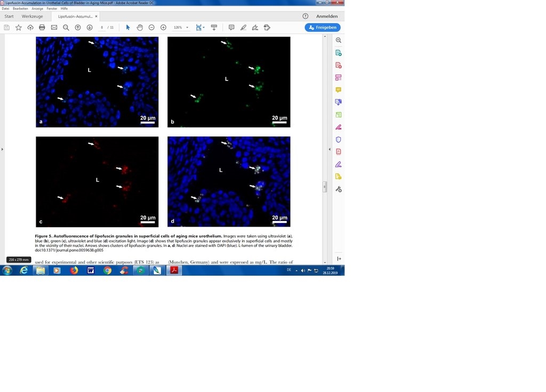The image size is (546, 392).
Task: Open the add comment tool
Action: 231,27
